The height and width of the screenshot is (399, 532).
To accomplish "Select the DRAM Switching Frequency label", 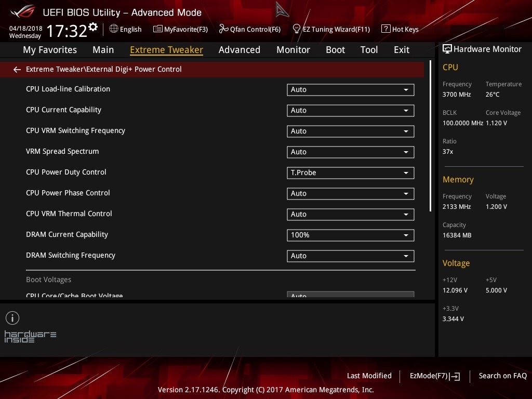I will [71, 255].
